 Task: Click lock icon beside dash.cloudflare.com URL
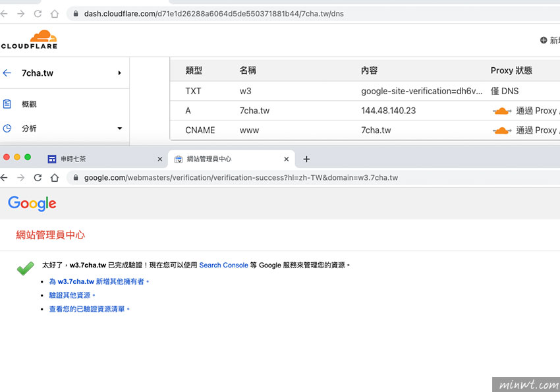point(75,14)
